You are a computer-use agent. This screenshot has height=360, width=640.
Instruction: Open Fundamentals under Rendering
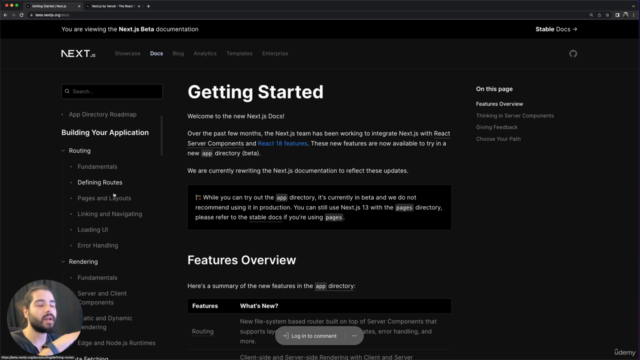click(x=97, y=278)
